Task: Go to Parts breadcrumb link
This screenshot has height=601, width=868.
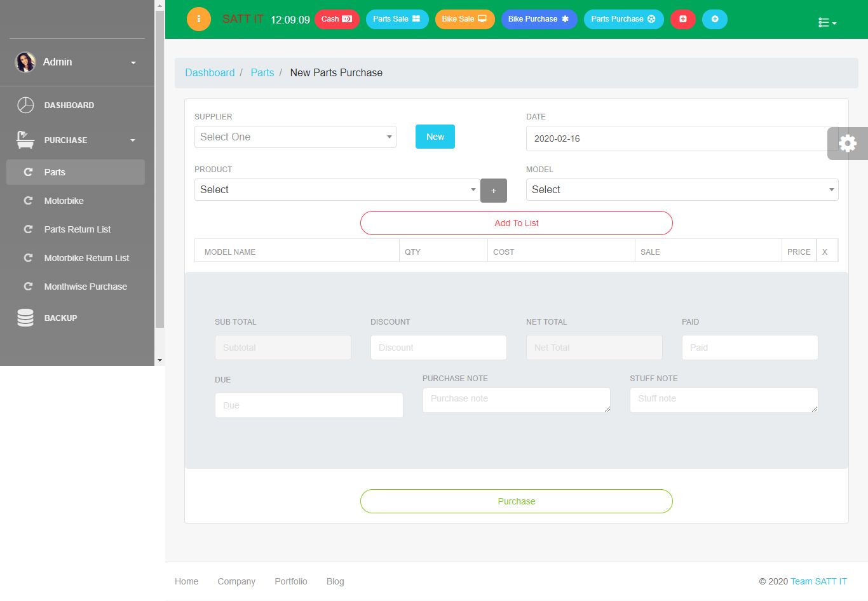Action: coord(262,72)
